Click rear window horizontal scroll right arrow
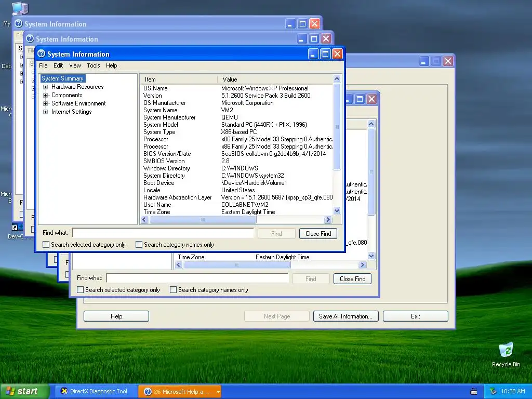Screen dimensions: 532x399 362,265
